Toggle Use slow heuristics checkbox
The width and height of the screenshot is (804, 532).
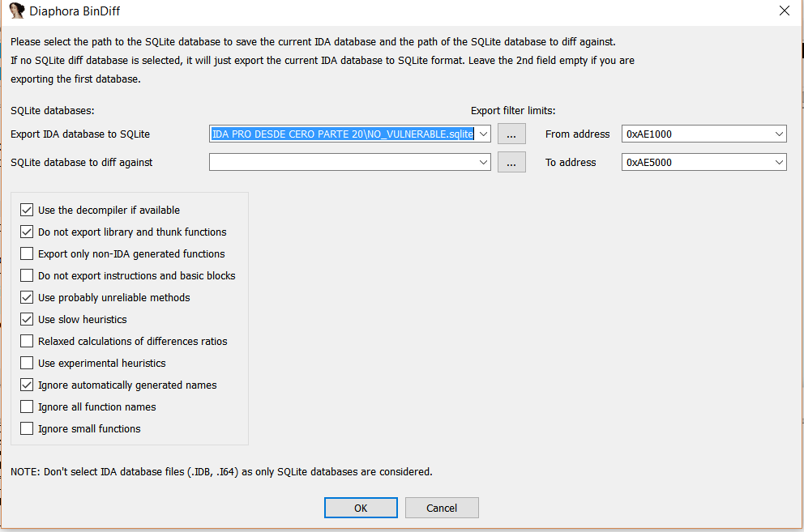point(27,320)
